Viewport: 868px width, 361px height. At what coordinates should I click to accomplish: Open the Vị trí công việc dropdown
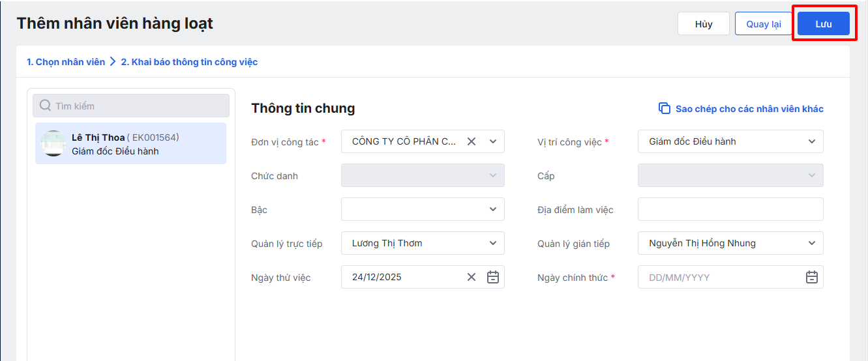pyautogui.click(x=812, y=141)
